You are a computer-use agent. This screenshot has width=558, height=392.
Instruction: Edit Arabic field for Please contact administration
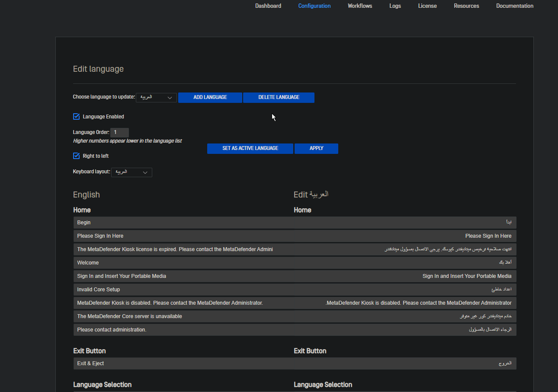405,330
